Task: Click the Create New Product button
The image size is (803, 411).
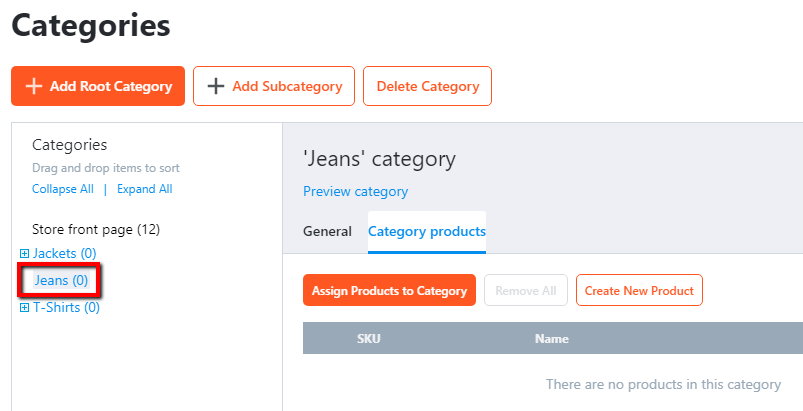Action: (x=639, y=290)
